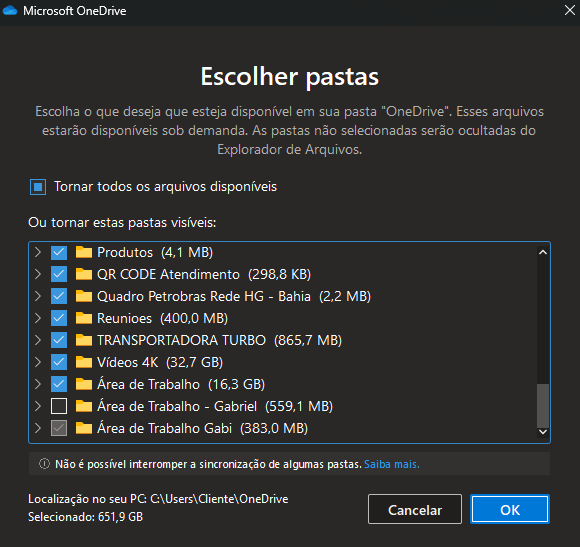Open the 'Saiba mais' link

392,464
